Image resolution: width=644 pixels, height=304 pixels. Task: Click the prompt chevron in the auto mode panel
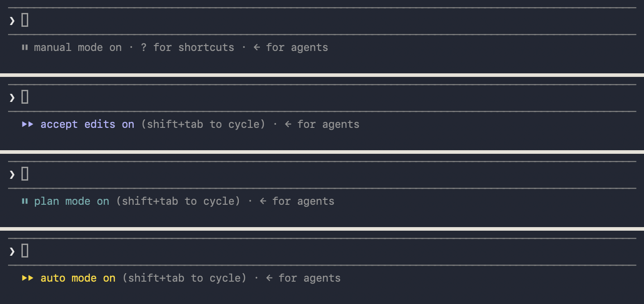point(12,251)
